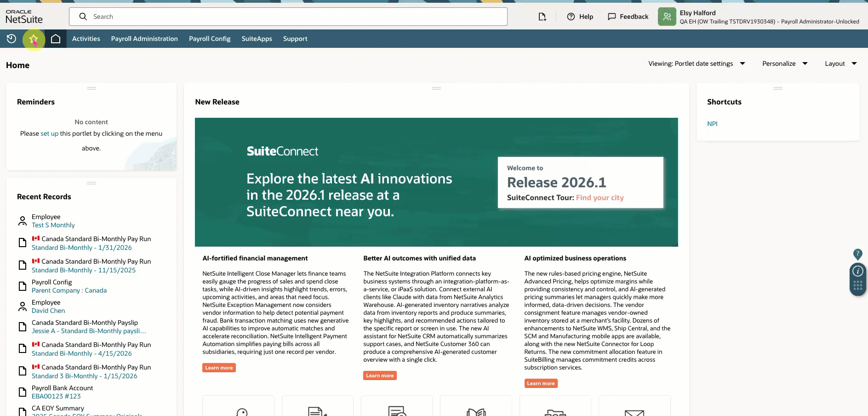Open the SuiteApps menu

pyautogui.click(x=257, y=39)
